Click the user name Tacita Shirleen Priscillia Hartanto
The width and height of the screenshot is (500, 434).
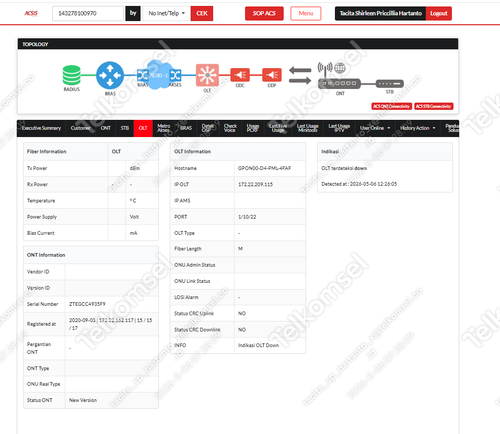[x=380, y=13]
